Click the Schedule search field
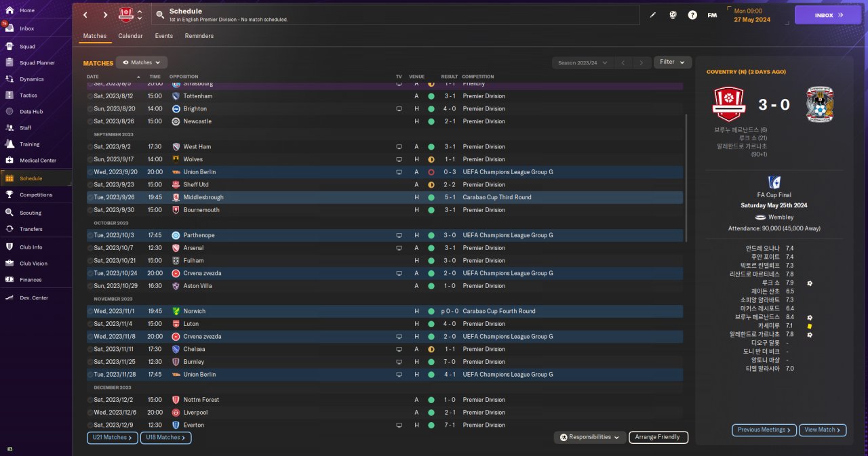Screen dimensions: 868x456 coord(395,15)
